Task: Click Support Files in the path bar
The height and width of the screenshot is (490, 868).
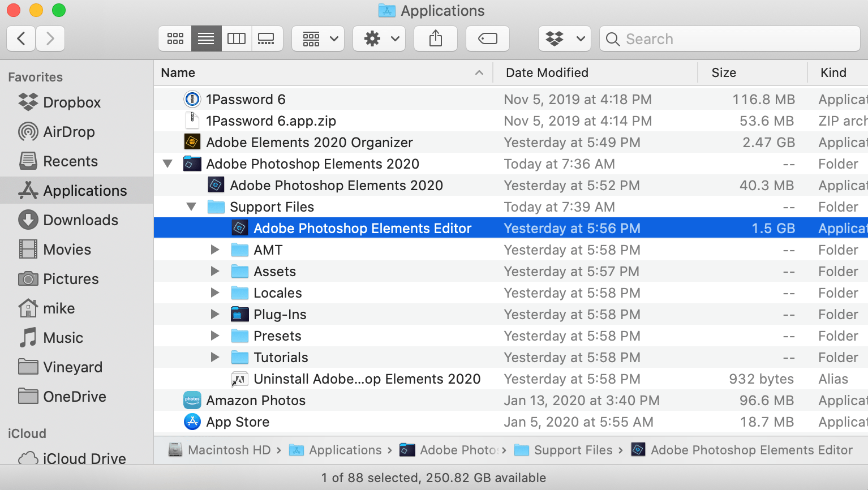Action: tap(564, 450)
